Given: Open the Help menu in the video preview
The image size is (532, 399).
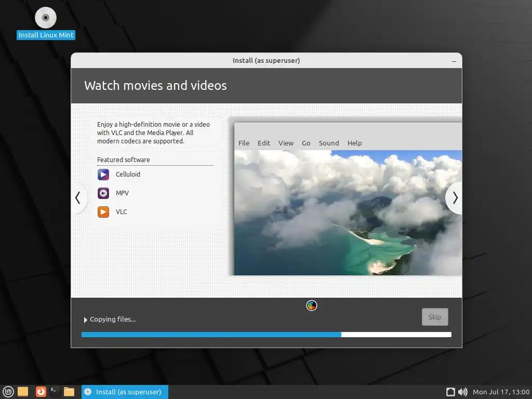Looking at the screenshot, I should (x=354, y=143).
